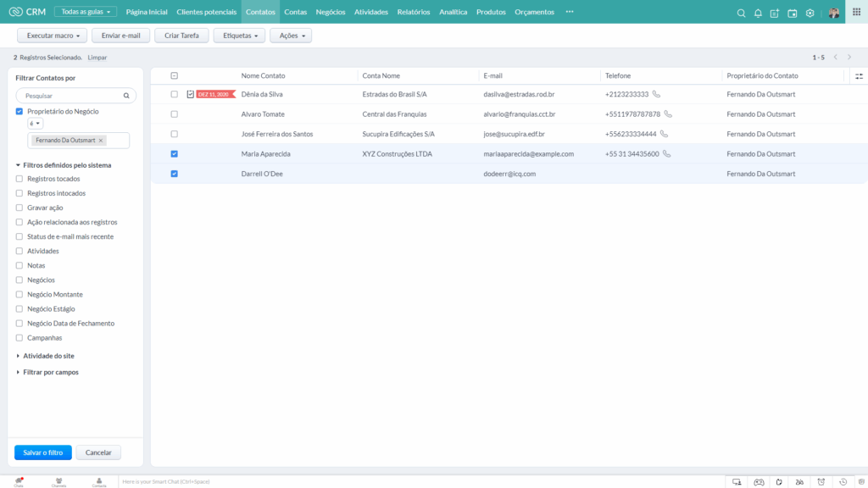Click the task icon next to Dênia da Silva
The height and width of the screenshot is (488, 868).
tap(191, 94)
